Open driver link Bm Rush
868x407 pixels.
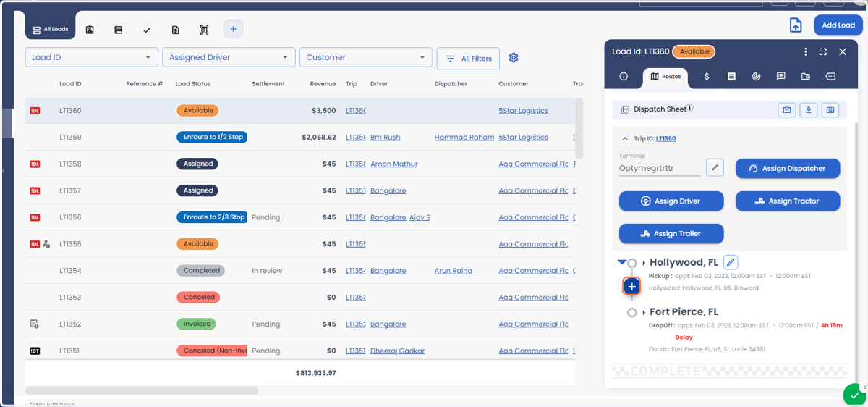point(385,138)
